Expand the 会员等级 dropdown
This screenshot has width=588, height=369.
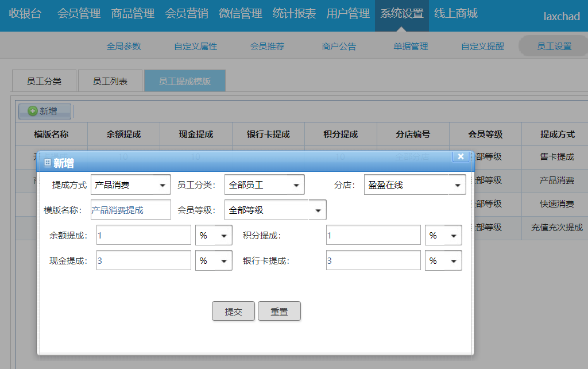click(318, 210)
